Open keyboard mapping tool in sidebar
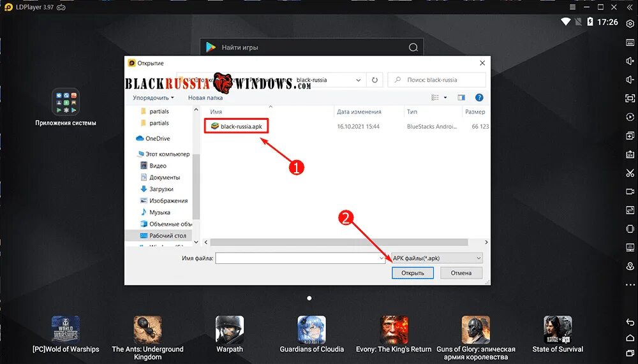Image resolution: width=638 pixels, height=364 pixels. coord(630,42)
